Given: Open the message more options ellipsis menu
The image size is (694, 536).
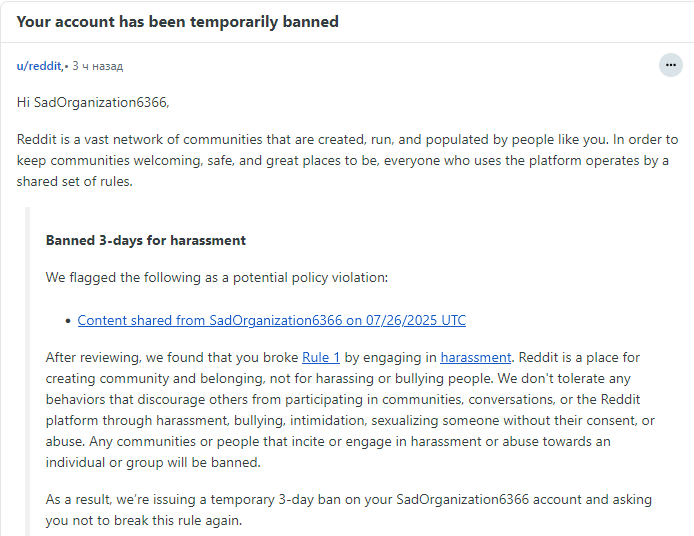Looking at the screenshot, I should [671, 66].
